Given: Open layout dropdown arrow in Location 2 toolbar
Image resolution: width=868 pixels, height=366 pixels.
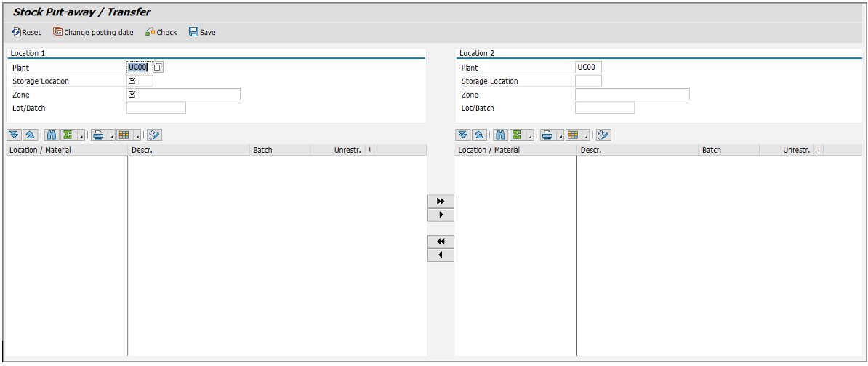Looking at the screenshot, I should tap(586, 135).
